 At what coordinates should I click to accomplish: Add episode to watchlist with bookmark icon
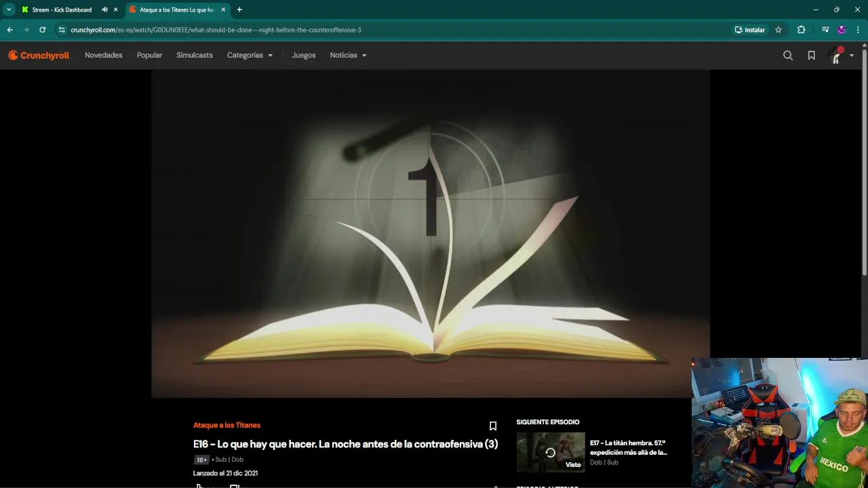pyautogui.click(x=493, y=426)
